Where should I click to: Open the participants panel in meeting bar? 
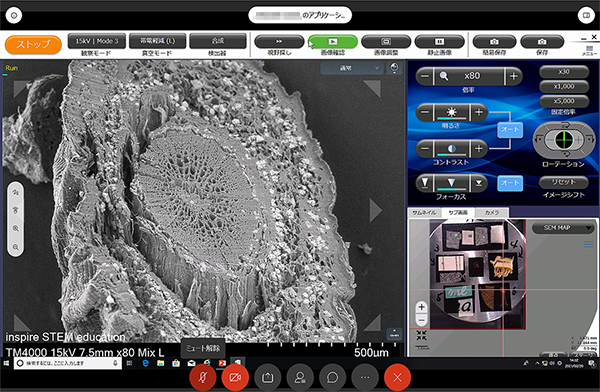pos(300,377)
